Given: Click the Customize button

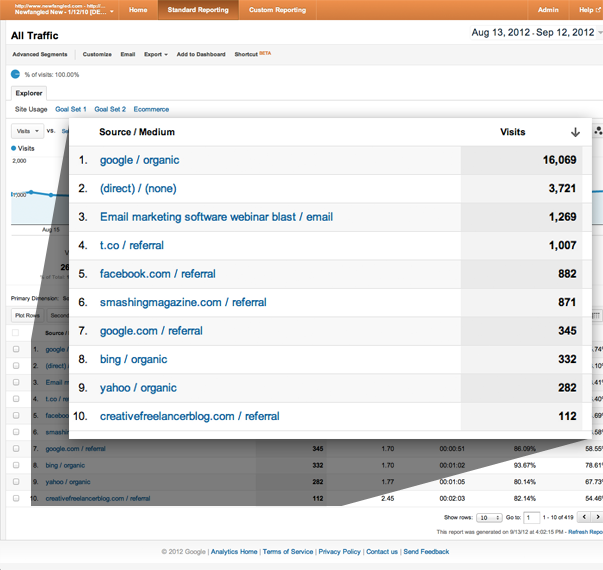Looking at the screenshot, I should pyautogui.click(x=97, y=54).
